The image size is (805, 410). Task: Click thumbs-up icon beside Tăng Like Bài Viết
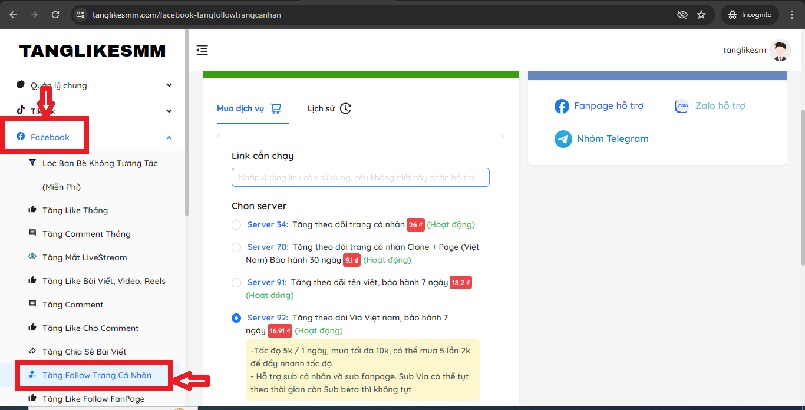32,280
